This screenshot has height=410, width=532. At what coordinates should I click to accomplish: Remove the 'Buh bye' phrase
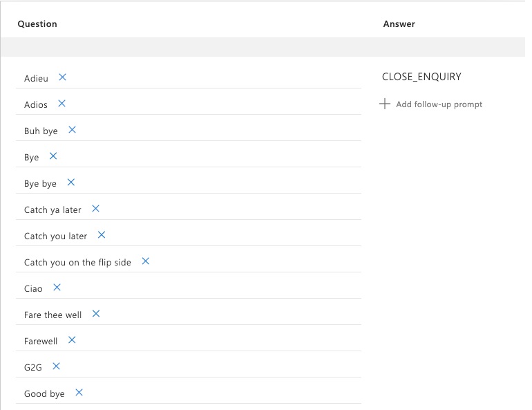coord(72,130)
